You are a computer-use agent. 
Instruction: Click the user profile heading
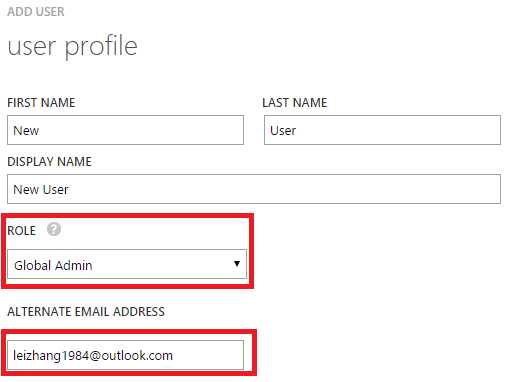pos(72,46)
